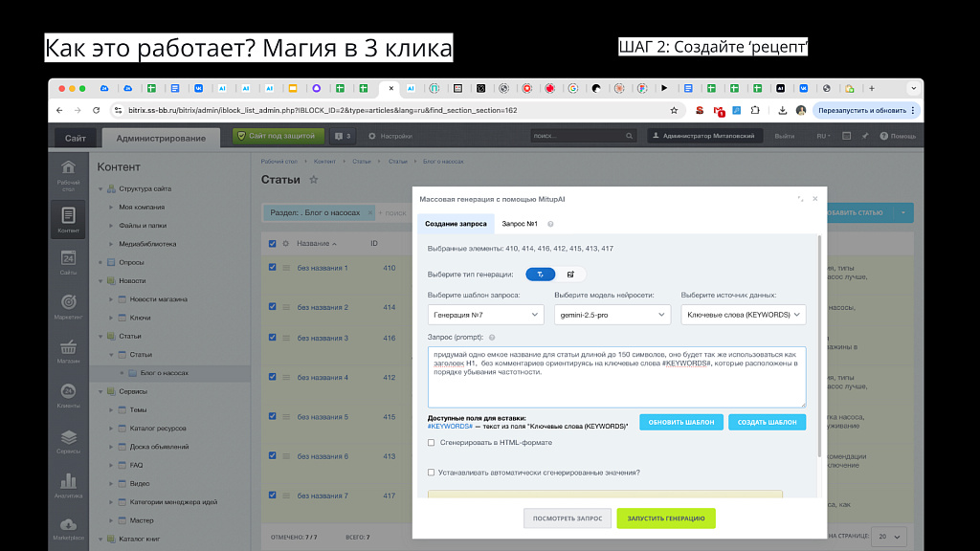Close the MitupAI generation dialog
Image resolution: width=980 pixels, height=551 pixels.
pyautogui.click(x=815, y=199)
